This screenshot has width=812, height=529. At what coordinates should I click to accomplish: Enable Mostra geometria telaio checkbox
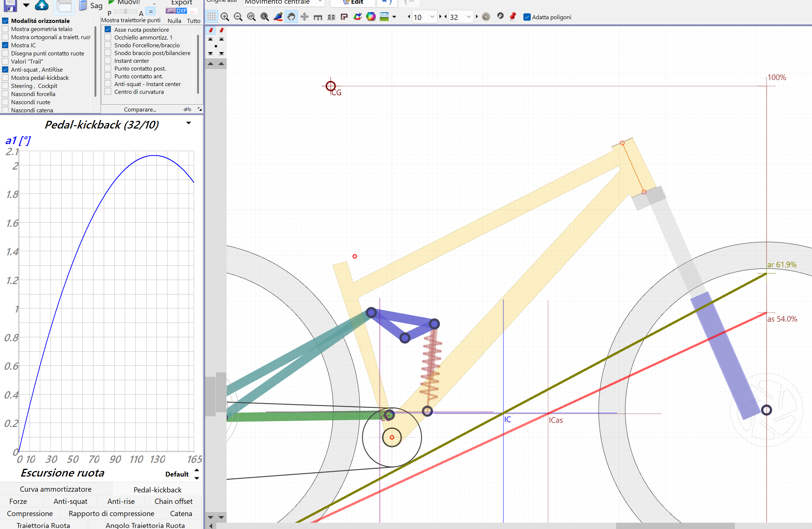pos(6,29)
